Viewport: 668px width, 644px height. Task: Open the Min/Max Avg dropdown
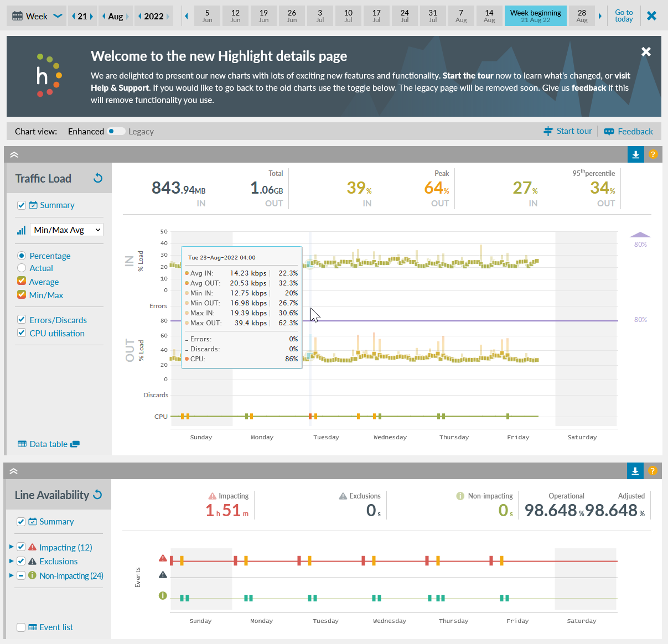(66, 230)
